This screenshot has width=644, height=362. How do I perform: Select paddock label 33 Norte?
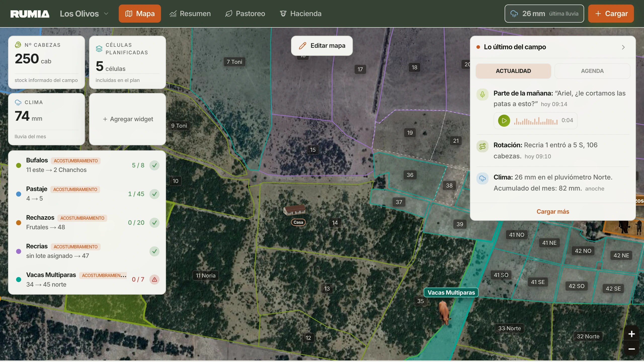509,328
